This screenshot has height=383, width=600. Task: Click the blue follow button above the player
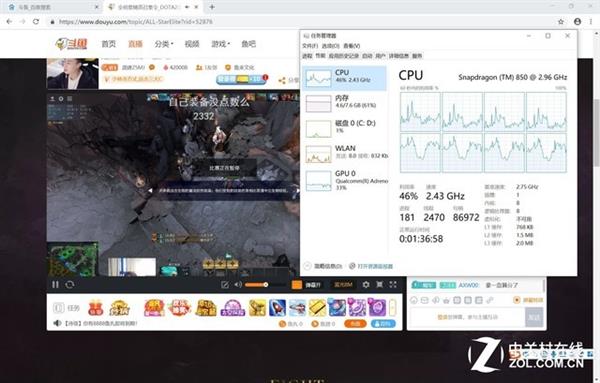tap(241, 79)
